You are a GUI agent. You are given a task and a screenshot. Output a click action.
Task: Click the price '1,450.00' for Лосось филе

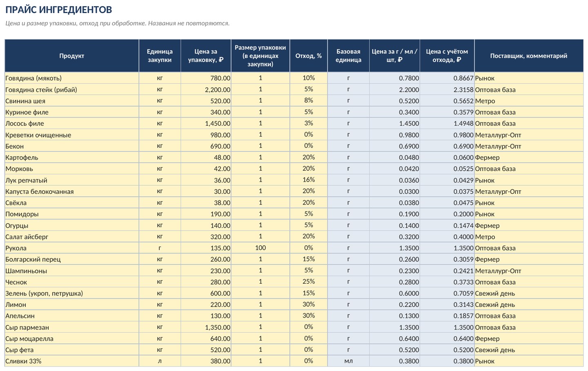(206, 123)
